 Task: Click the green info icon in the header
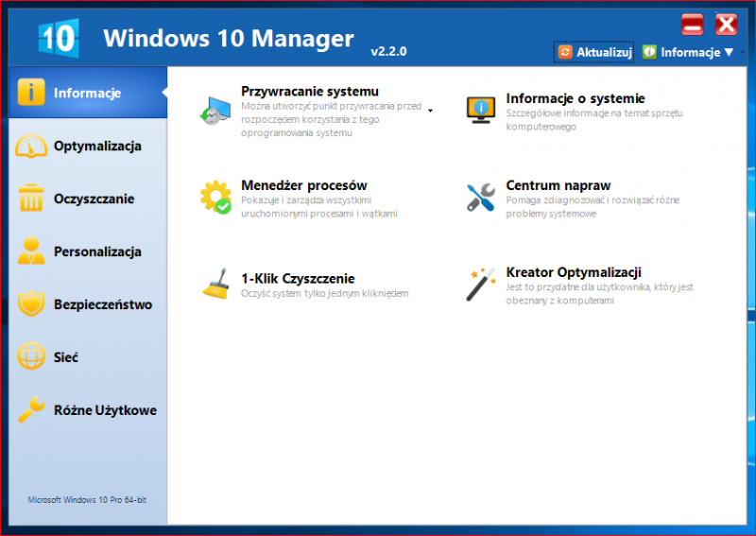point(649,52)
